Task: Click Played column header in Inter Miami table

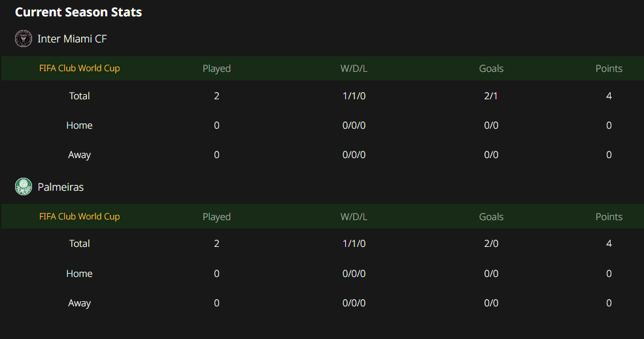Action: click(x=216, y=69)
